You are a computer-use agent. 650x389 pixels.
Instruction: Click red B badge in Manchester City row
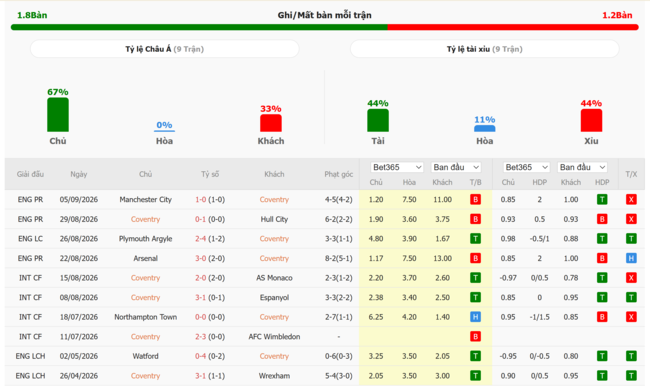click(x=475, y=199)
